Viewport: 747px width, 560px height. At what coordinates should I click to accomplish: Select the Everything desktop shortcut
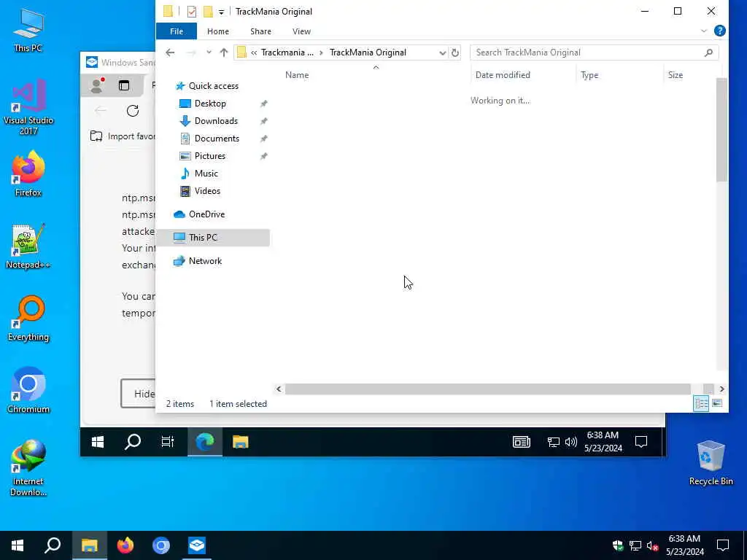(x=28, y=319)
